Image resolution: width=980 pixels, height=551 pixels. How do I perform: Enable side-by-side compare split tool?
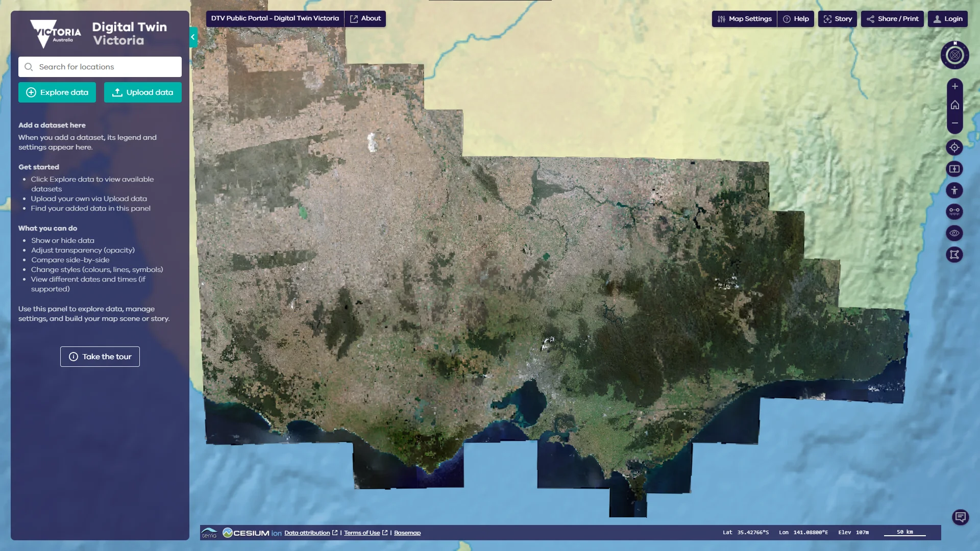954,169
